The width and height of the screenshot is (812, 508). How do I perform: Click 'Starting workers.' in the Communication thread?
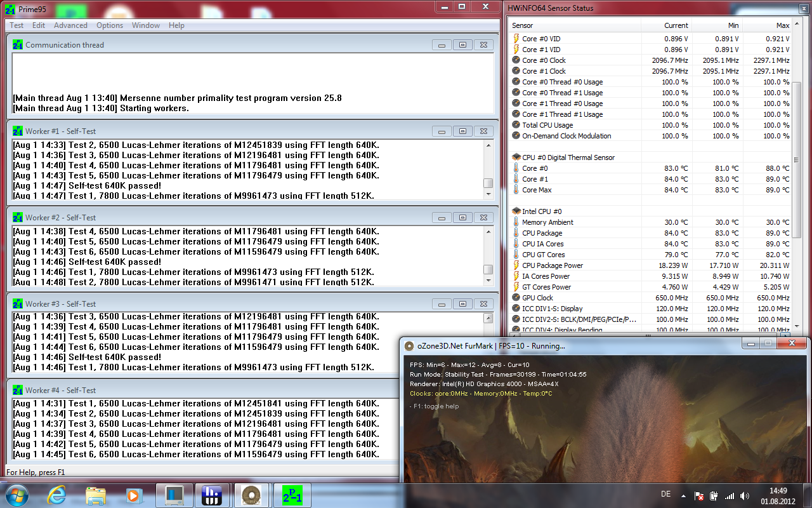pos(154,109)
